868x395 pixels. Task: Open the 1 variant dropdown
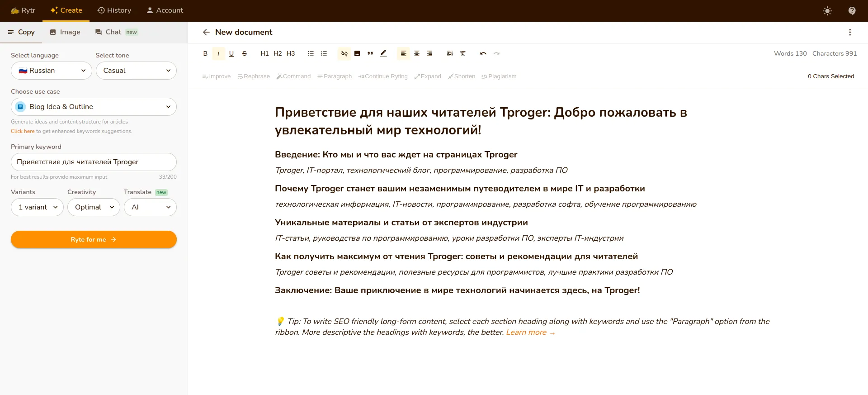point(37,207)
